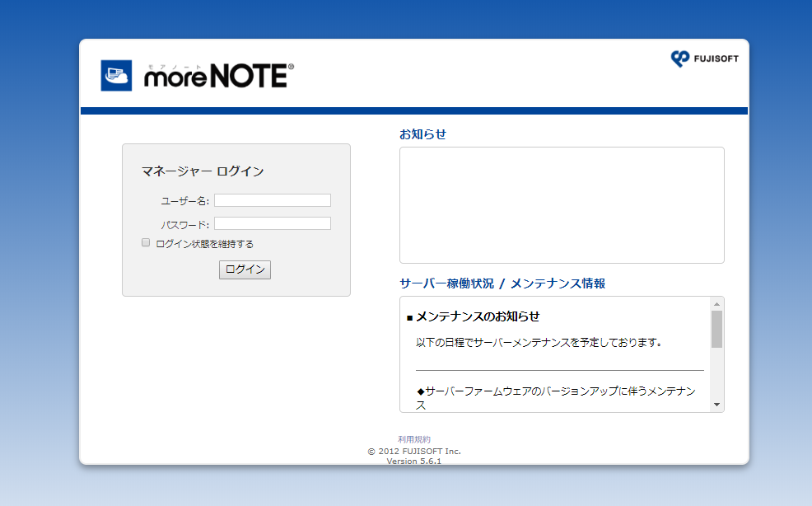Click the ログイン button
Screen dimensions: 812x506
tap(245, 269)
